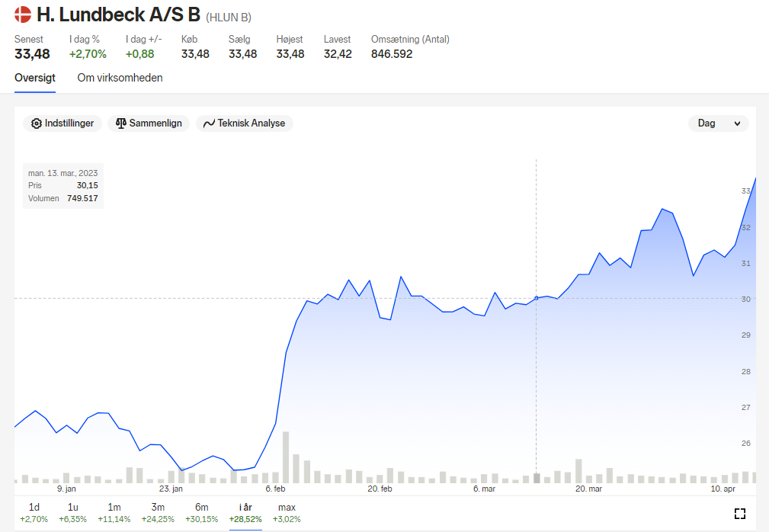Image resolution: width=769 pixels, height=532 pixels.
Task: Click the H. Lundbeck A/S B title
Action: [118, 14]
